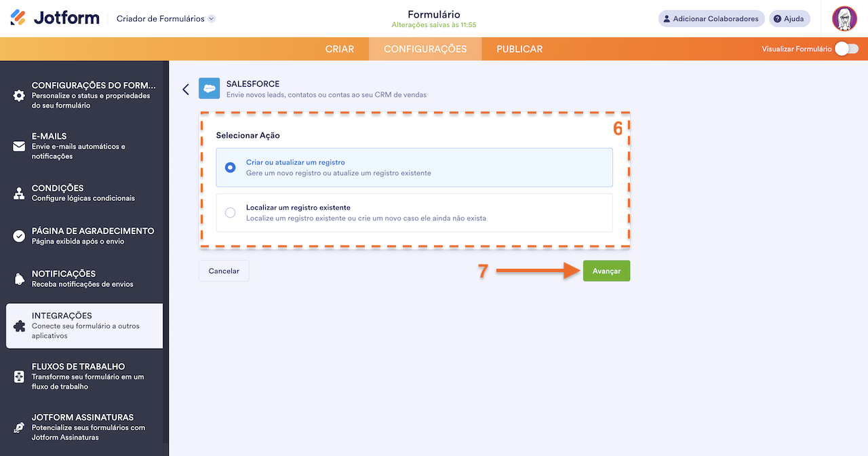Switch to the CRIAR tab
The image size is (868, 456).
[x=340, y=49]
